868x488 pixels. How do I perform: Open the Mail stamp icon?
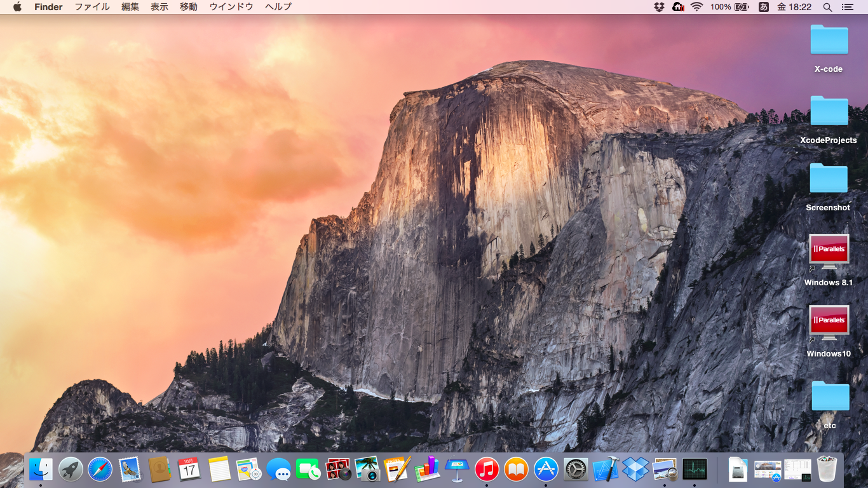click(x=130, y=470)
